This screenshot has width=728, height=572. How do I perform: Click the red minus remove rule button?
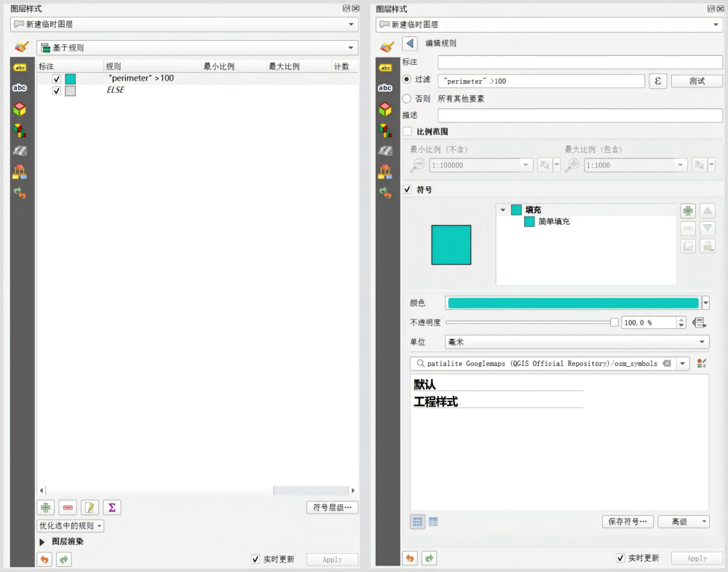[x=68, y=507]
